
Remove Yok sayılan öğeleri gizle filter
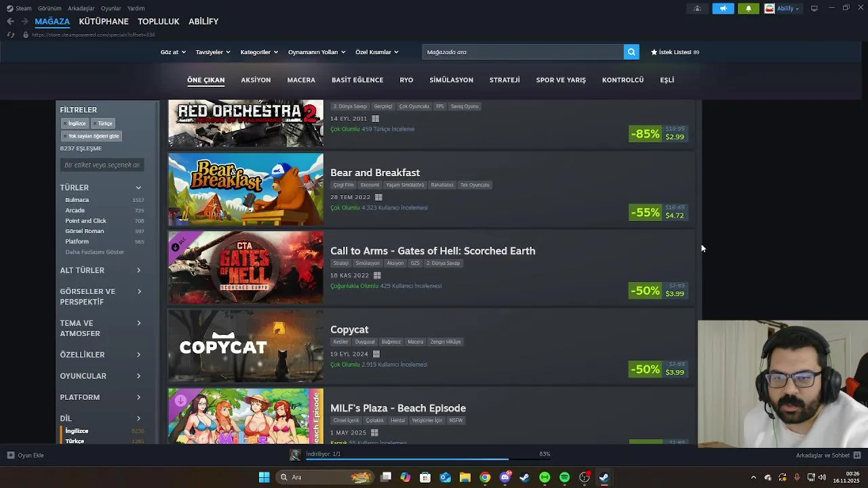pyautogui.click(x=65, y=136)
